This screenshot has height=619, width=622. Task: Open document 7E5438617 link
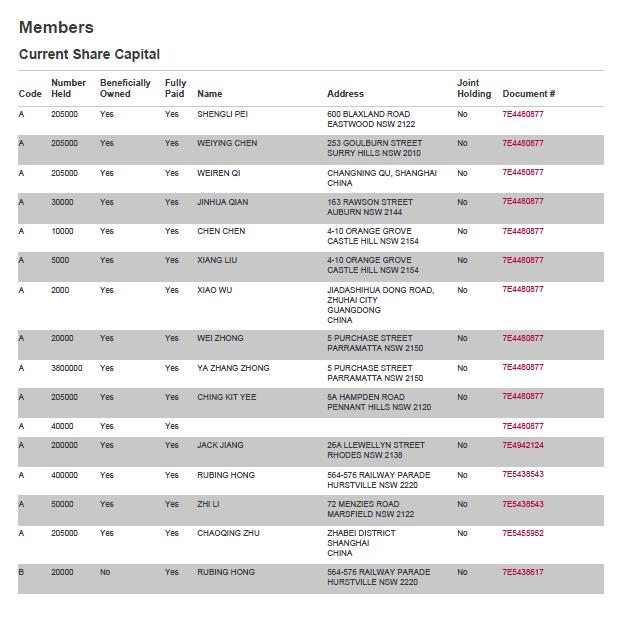pyautogui.click(x=522, y=572)
